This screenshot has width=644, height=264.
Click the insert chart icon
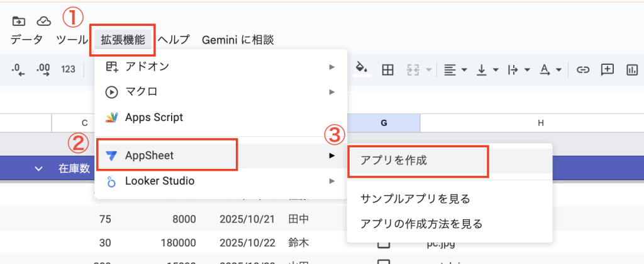(x=631, y=69)
